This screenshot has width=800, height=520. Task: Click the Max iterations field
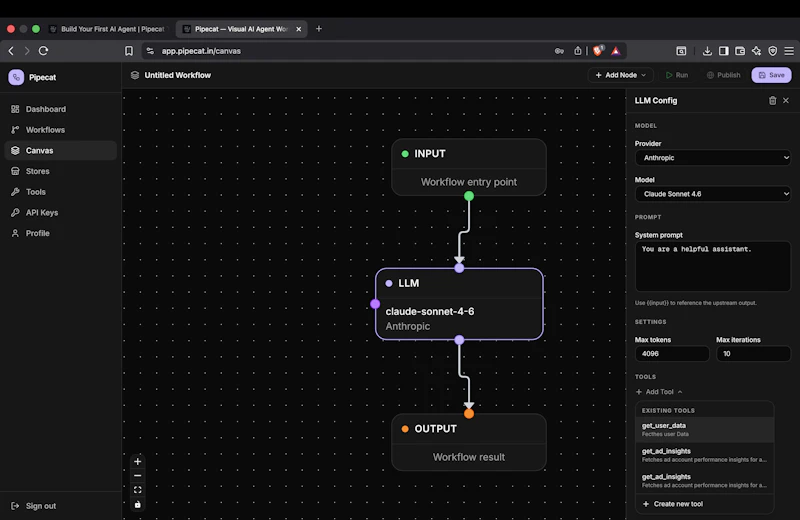754,354
